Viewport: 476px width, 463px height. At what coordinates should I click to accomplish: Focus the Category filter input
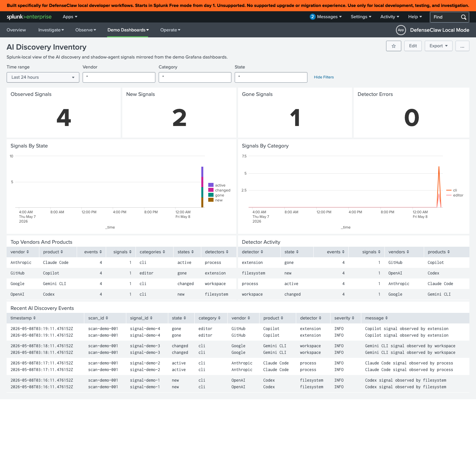[195, 77]
